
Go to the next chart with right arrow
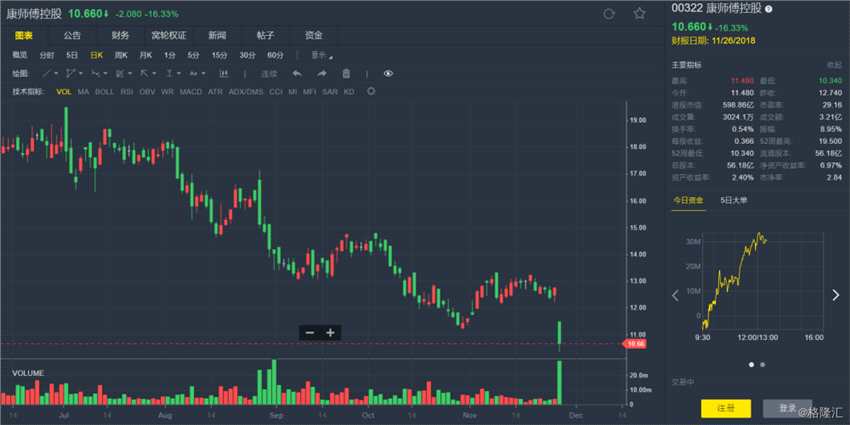click(x=835, y=295)
